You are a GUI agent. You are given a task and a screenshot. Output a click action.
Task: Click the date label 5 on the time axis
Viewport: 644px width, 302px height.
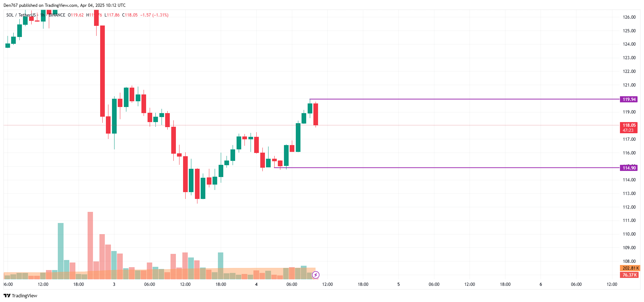point(398,284)
